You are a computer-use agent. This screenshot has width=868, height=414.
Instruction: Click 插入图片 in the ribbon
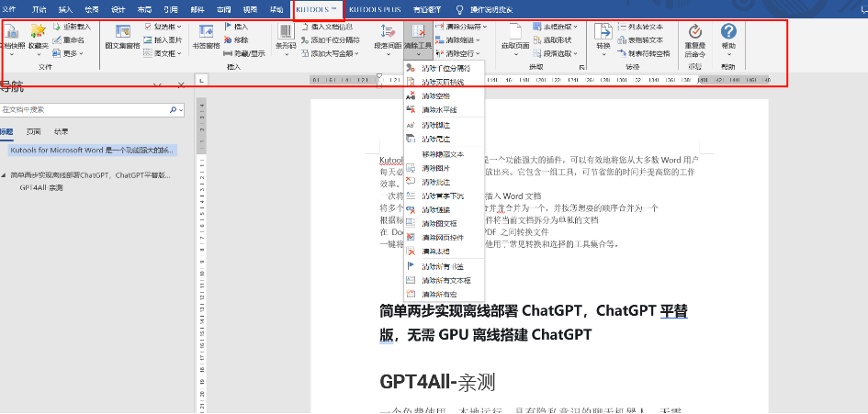point(163,39)
